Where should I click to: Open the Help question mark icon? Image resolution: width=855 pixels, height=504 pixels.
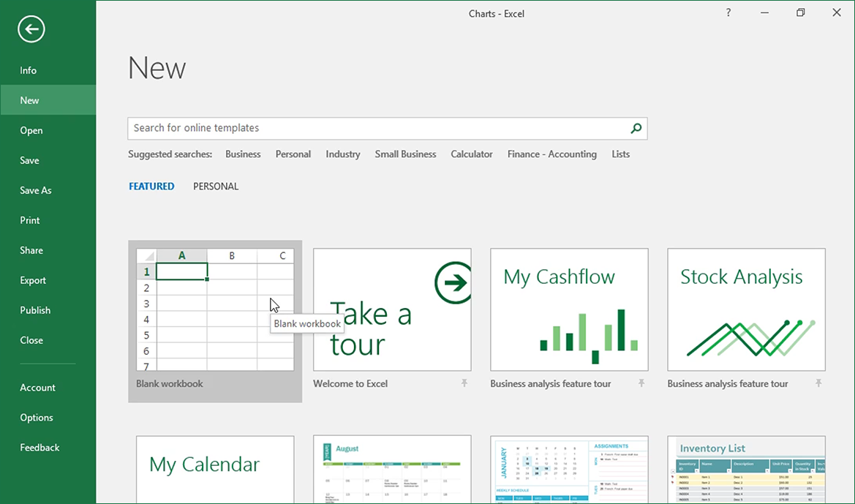(728, 13)
